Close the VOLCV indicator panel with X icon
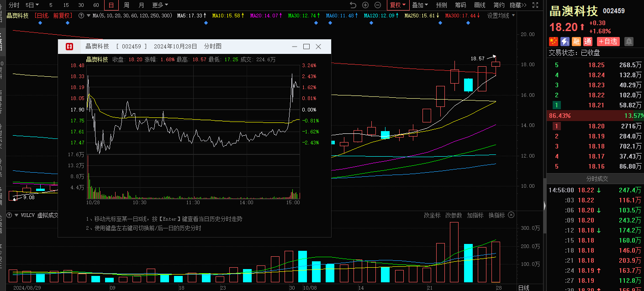The image size is (644, 291). (511, 215)
